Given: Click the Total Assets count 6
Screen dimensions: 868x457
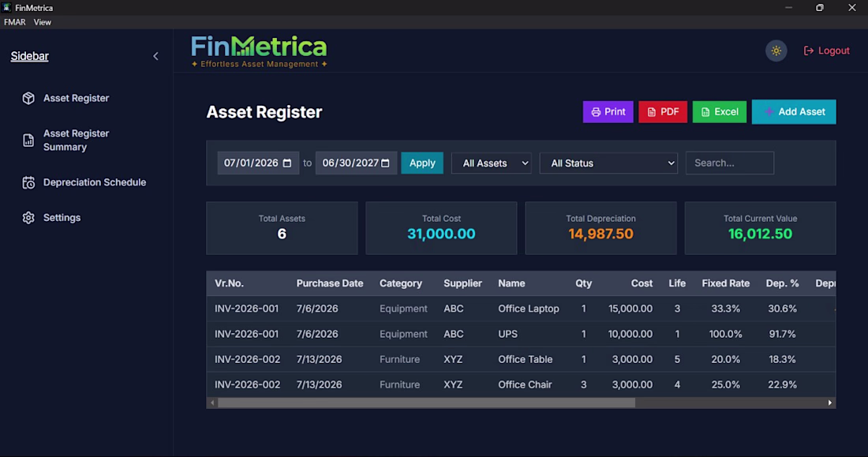Looking at the screenshot, I should tap(282, 234).
